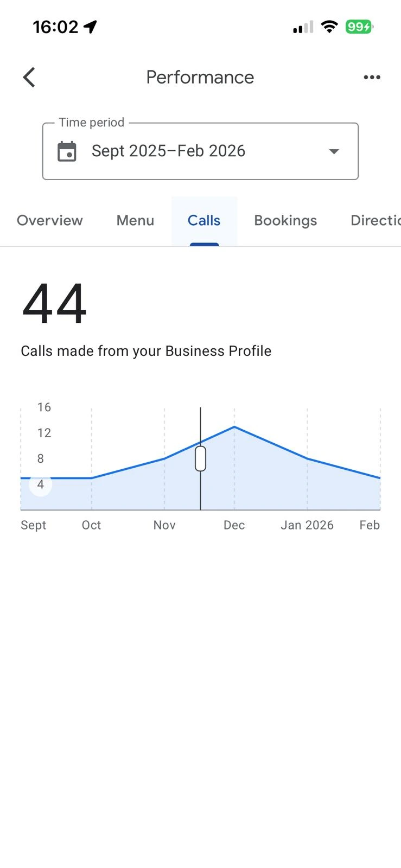Tap the Wi-Fi icon in the status bar

tap(329, 27)
